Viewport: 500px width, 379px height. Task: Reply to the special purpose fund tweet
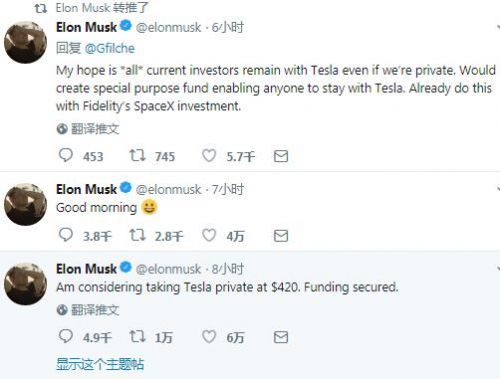coord(66,155)
